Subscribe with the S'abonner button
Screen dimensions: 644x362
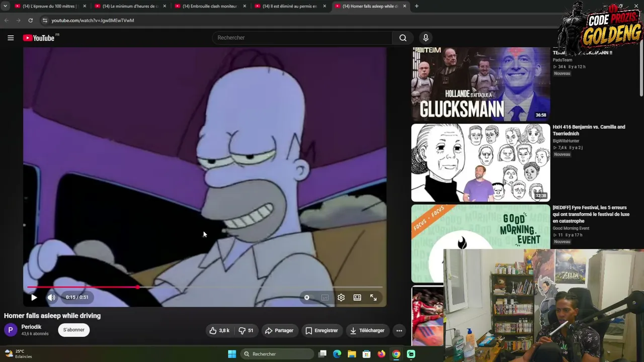[74, 330]
